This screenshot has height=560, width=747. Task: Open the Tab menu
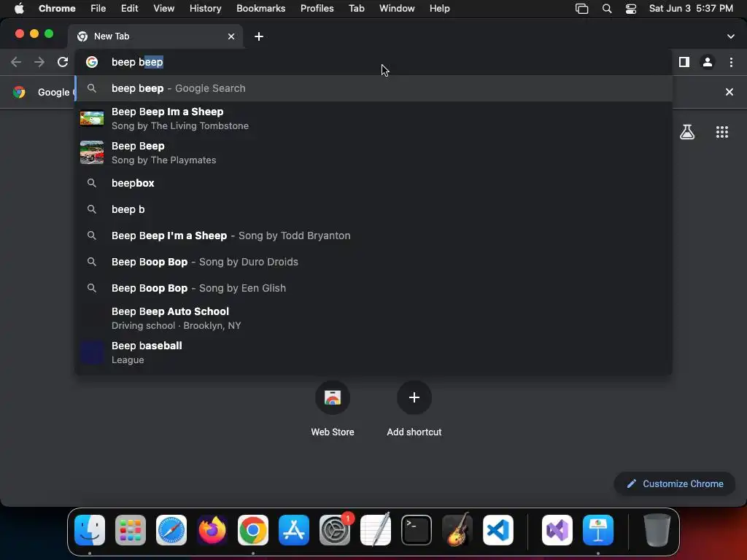[356, 8]
